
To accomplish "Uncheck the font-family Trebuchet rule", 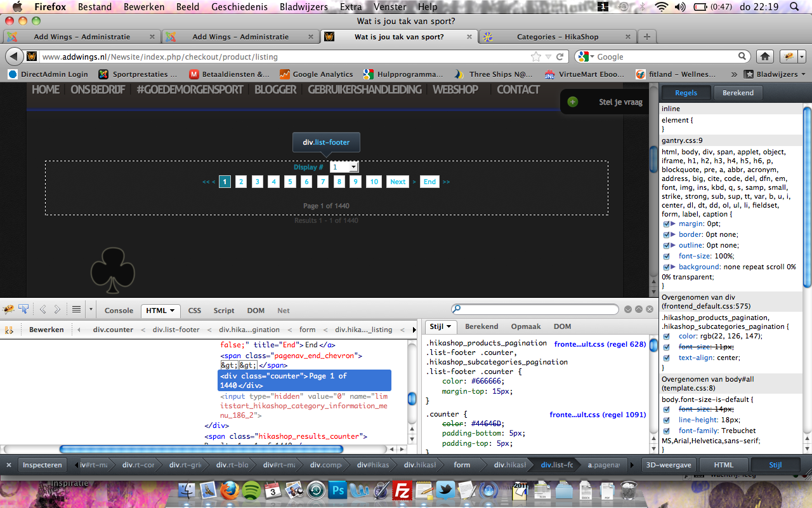I will (x=666, y=431).
